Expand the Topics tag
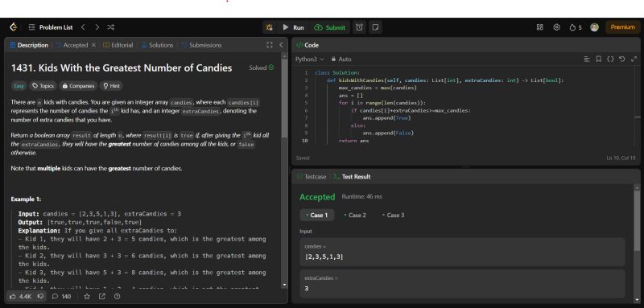The height and width of the screenshot is (308, 644). click(x=43, y=86)
